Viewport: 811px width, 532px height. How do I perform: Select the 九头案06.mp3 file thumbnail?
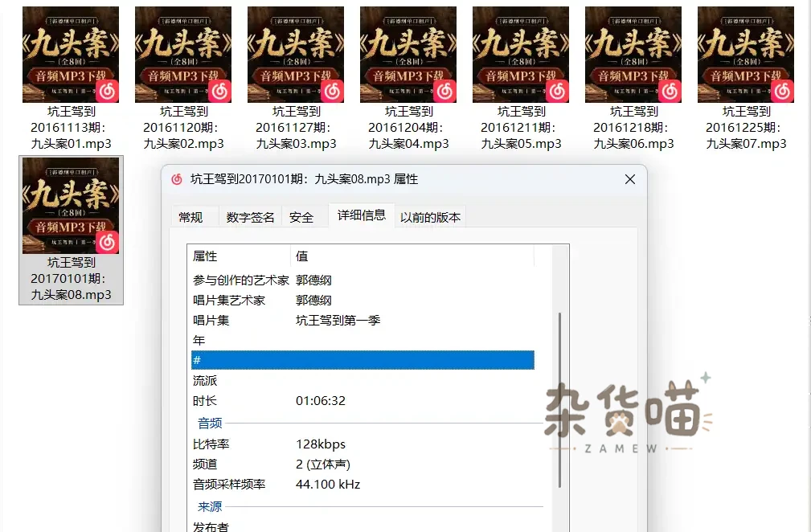633,55
